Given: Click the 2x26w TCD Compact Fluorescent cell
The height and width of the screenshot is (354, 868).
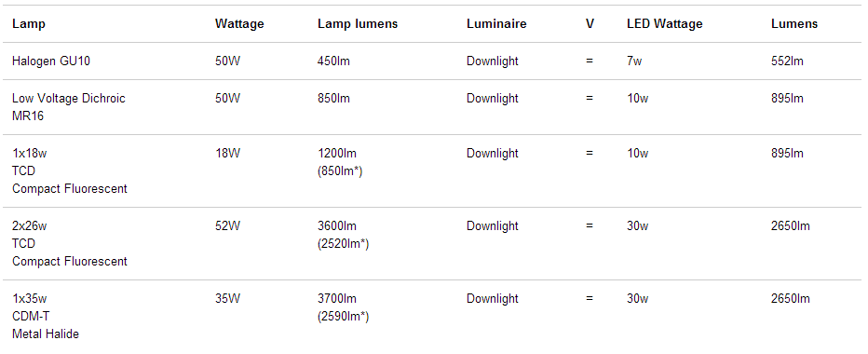Looking at the screenshot, I should (x=70, y=243).
